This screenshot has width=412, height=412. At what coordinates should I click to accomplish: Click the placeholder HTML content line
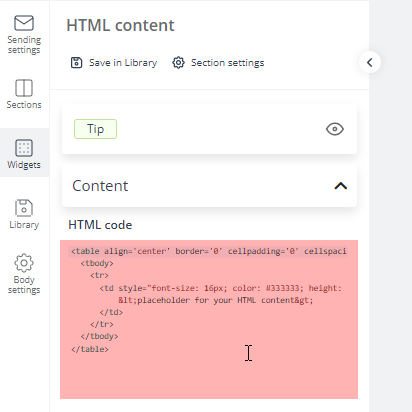[x=216, y=300]
